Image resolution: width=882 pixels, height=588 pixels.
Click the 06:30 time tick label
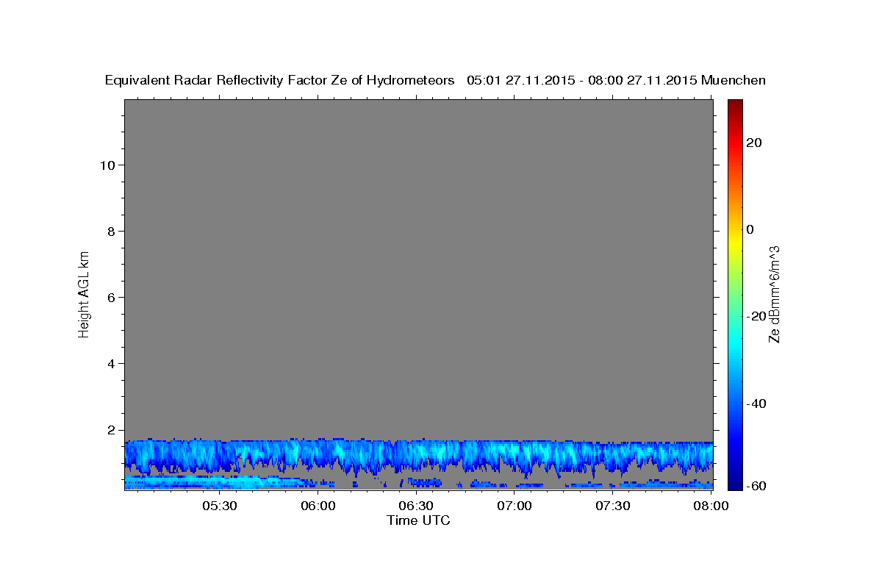click(416, 506)
